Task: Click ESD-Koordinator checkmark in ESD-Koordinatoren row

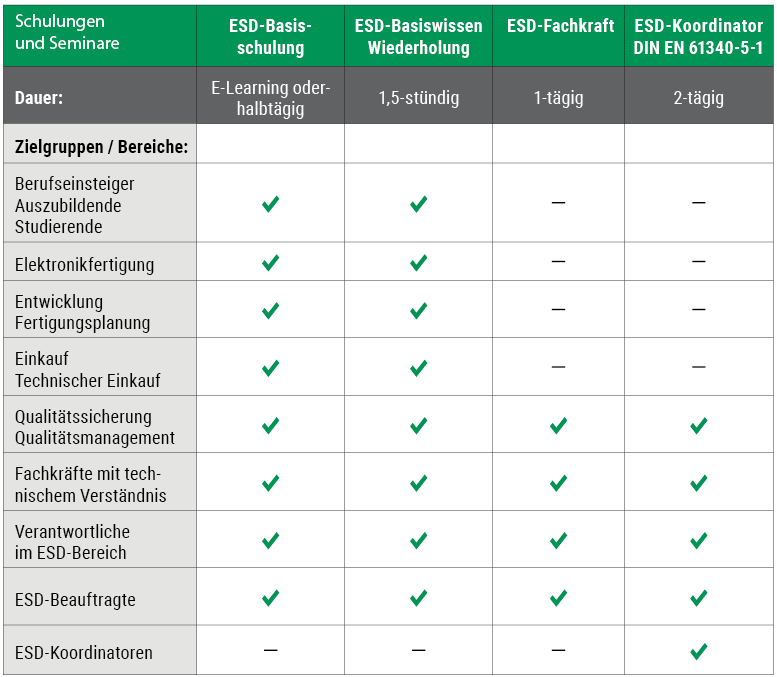Action: click(x=699, y=651)
